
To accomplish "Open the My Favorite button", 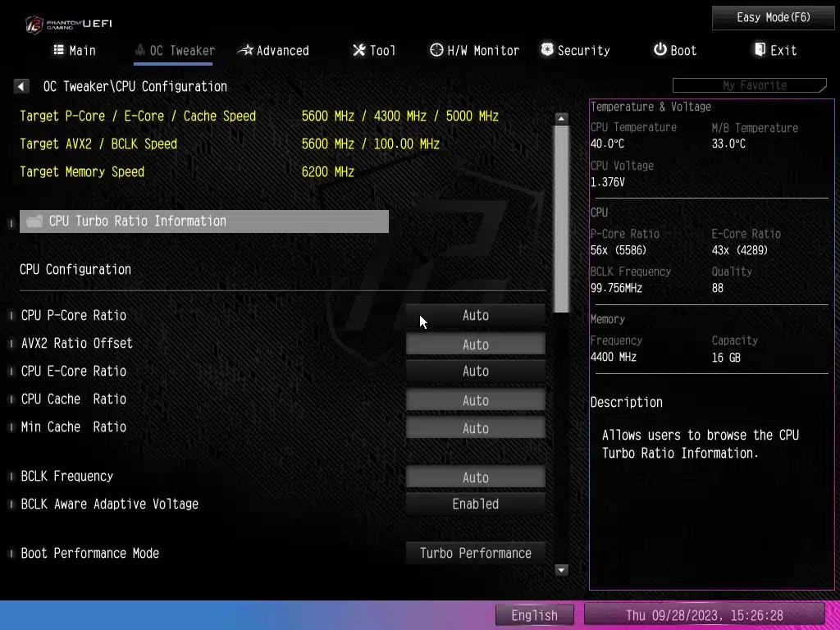I will [x=749, y=85].
